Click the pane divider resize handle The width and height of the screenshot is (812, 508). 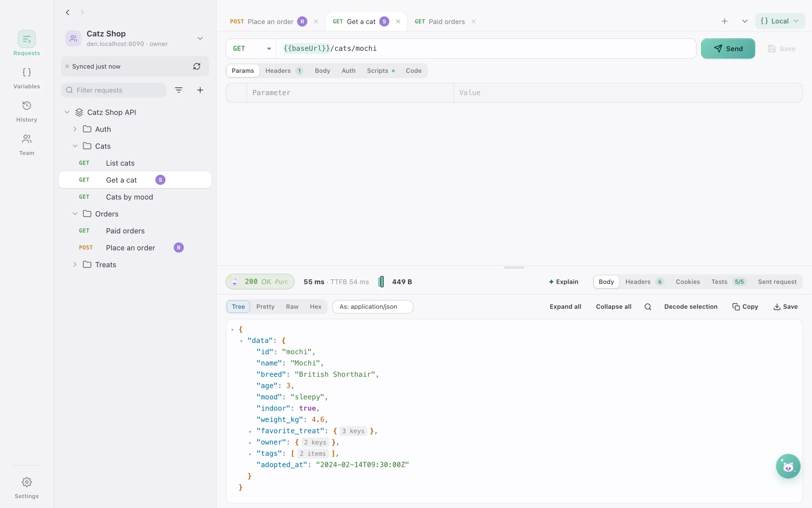(514, 268)
